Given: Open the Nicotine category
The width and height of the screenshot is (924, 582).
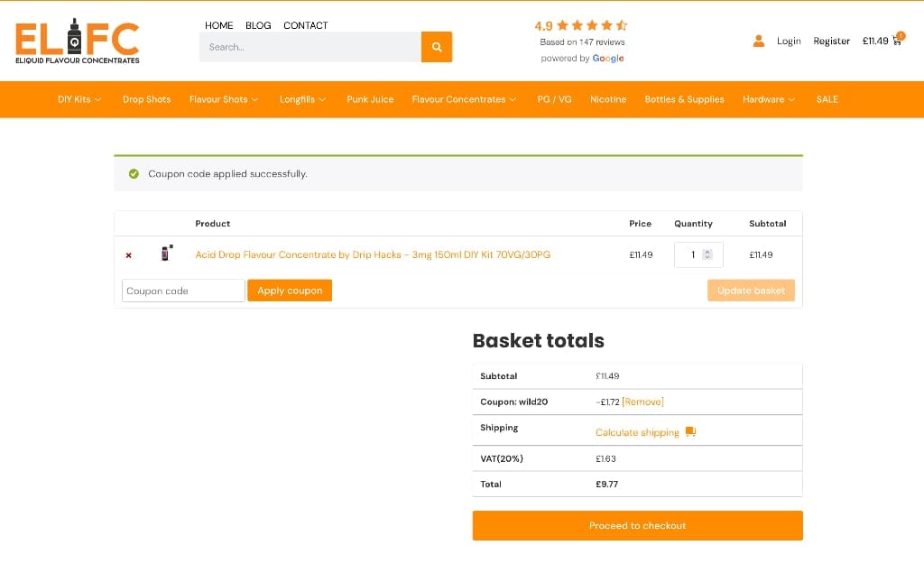Looking at the screenshot, I should 608,99.
